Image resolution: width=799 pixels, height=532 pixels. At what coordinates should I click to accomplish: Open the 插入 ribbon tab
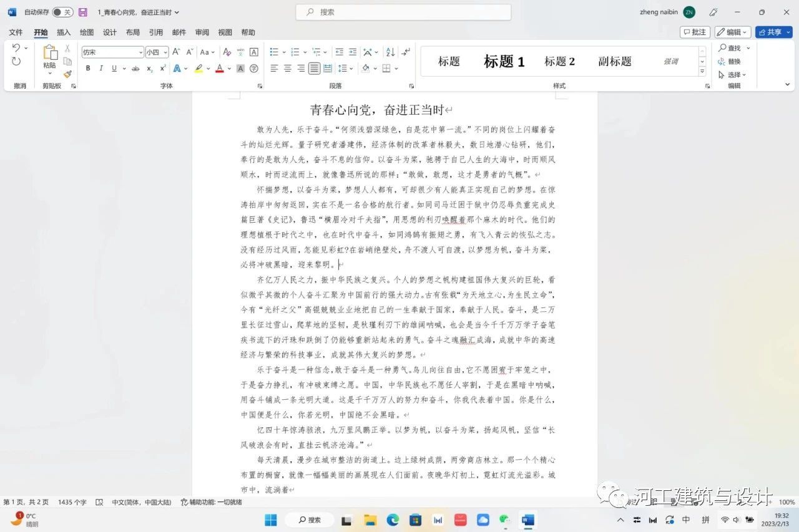click(64, 32)
